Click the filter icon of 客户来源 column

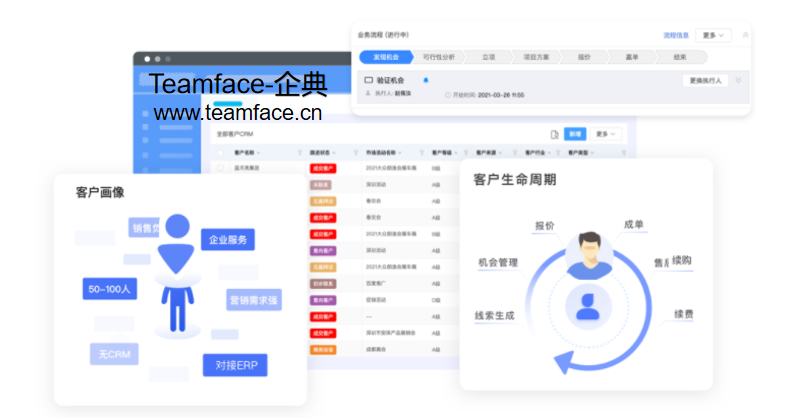[x=514, y=153]
